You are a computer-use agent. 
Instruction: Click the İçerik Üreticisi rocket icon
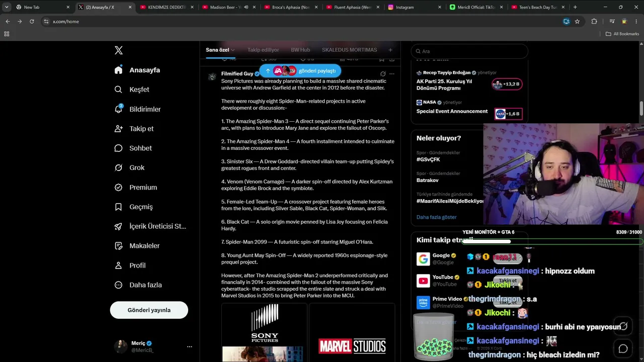click(x=118, y=226)
